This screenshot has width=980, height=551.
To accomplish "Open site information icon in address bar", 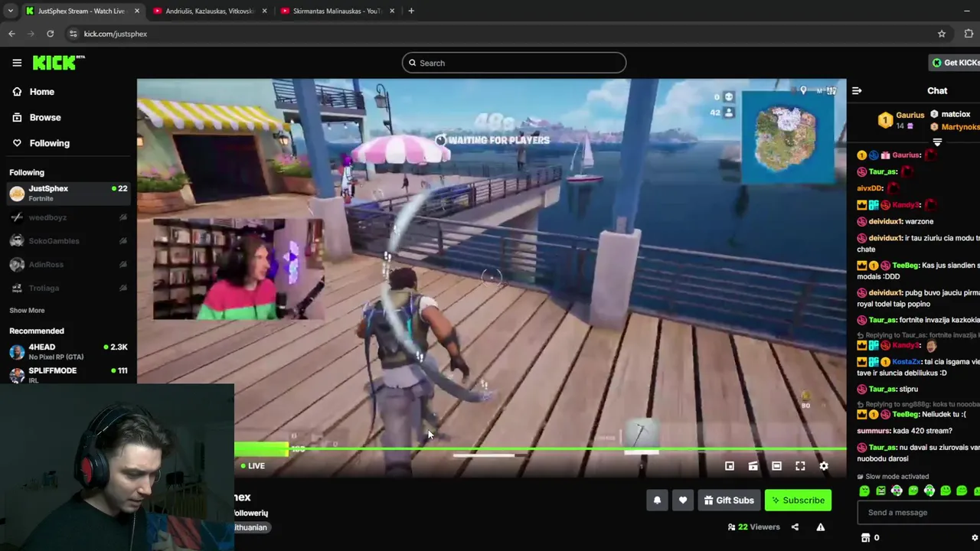I will (x=73, y=34).
